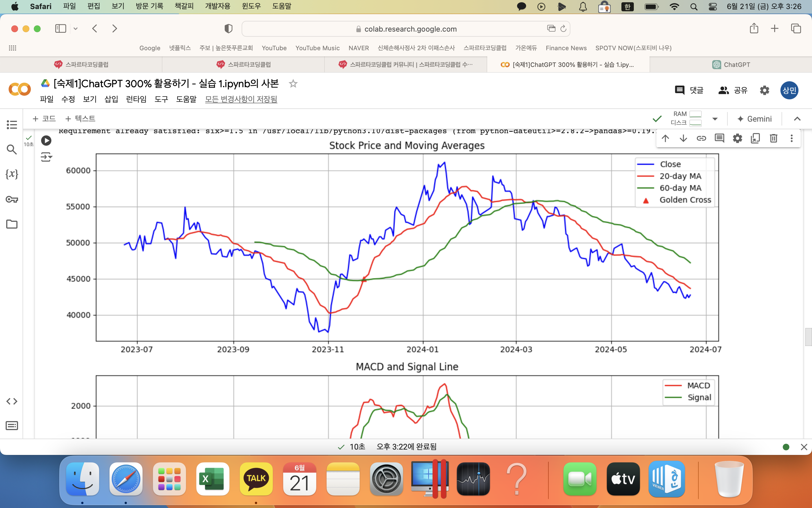Open the variables panel
Viewport: 812px width, 508px height.
pyautogui.click(x=12, y=174)
